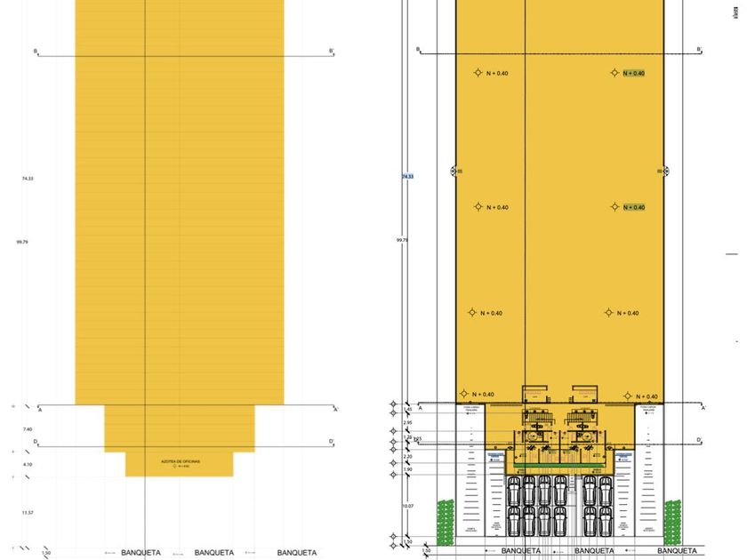
Task: Click the highlighted 74.33 dimension on right plan
Action: 408,176
